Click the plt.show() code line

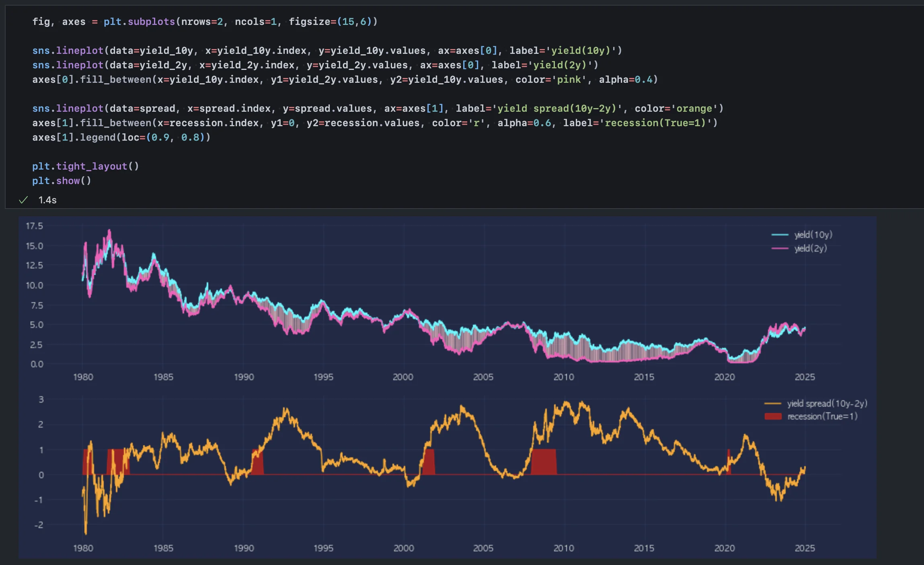[x=62, y=181]
